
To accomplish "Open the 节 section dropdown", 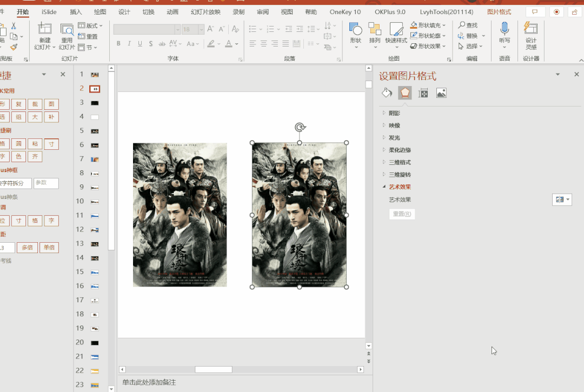I will pos(88,47).
